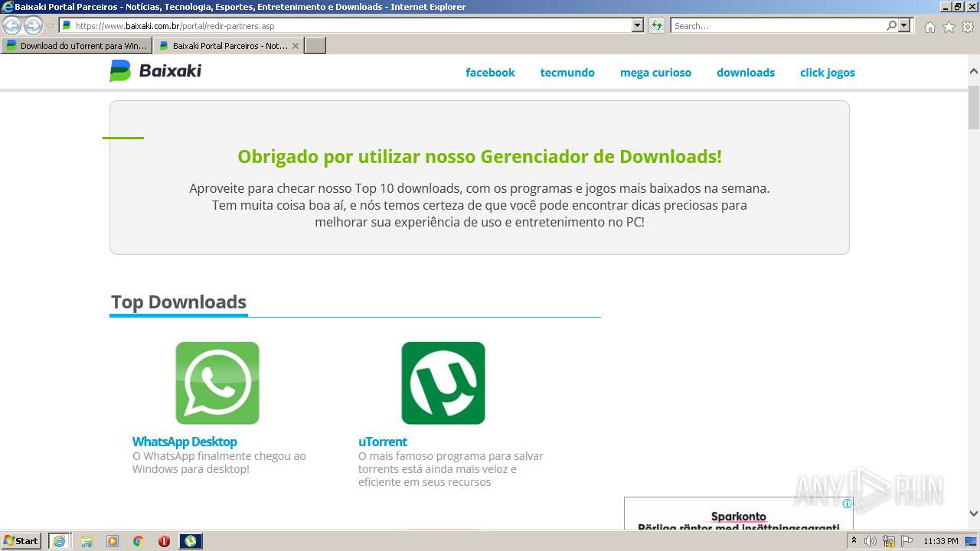Click the taskbar clock 11:33 PM
980x551 pixels.
point(941,541)
